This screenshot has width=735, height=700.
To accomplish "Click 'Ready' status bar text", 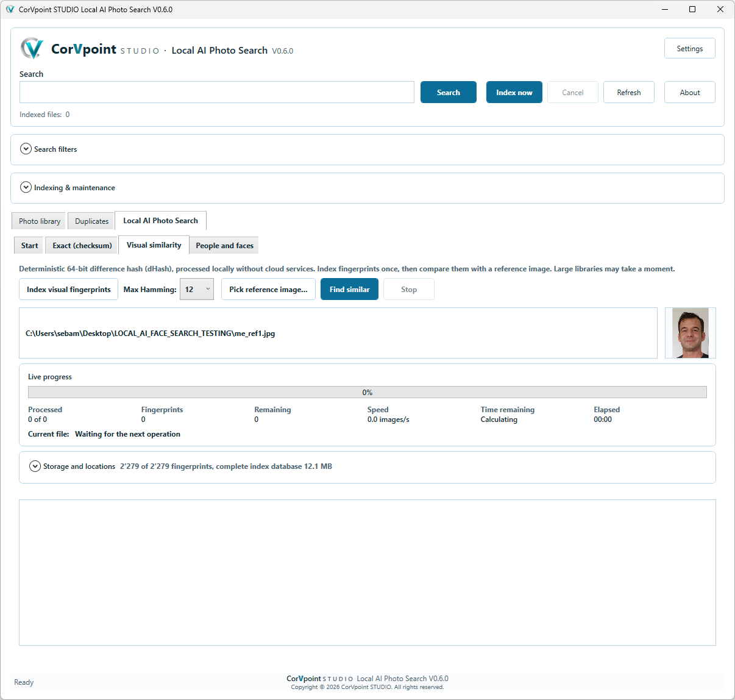I will click(24, 682).
